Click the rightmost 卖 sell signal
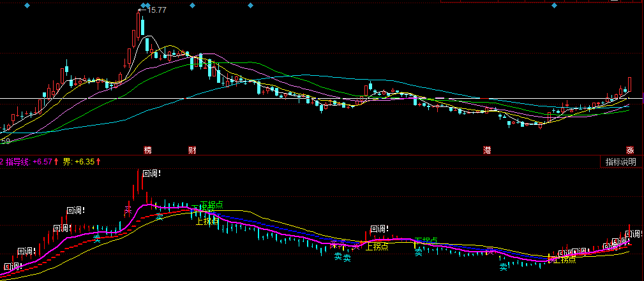 (503, 267)
